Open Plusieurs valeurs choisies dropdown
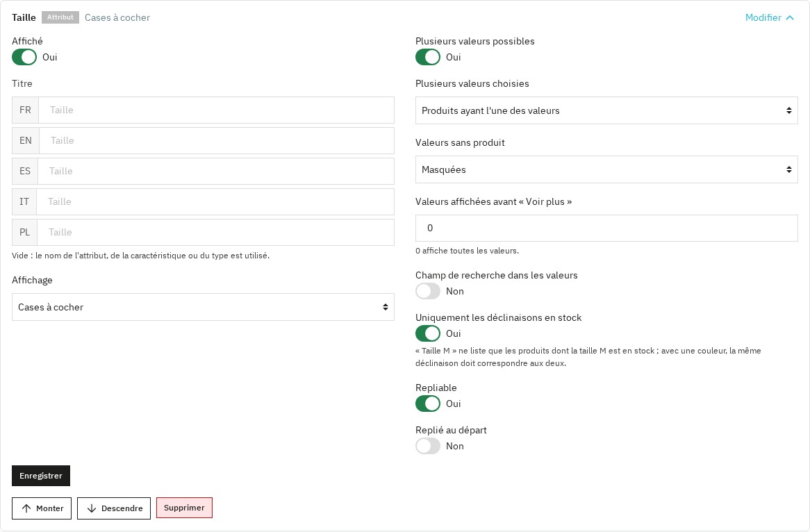Viewport: 810px width, 532px height. click(x=606, y=110)
